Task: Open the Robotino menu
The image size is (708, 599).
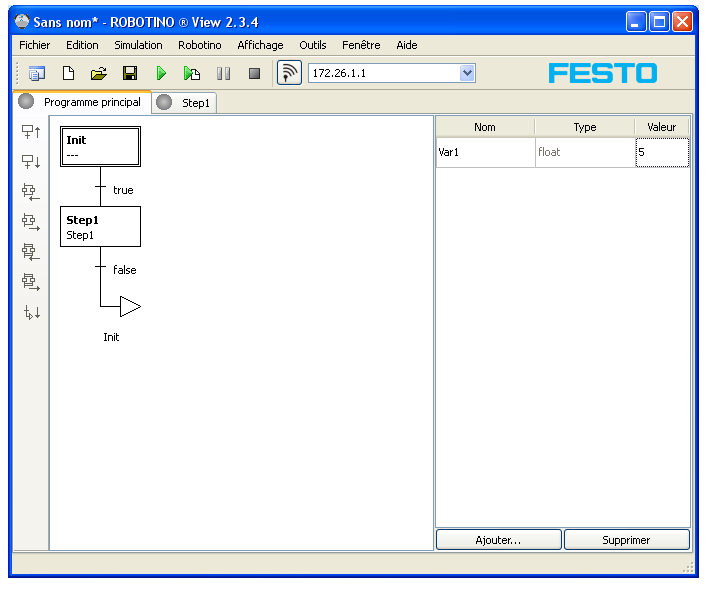Action: pyautogui.click(x=200, y=45)
